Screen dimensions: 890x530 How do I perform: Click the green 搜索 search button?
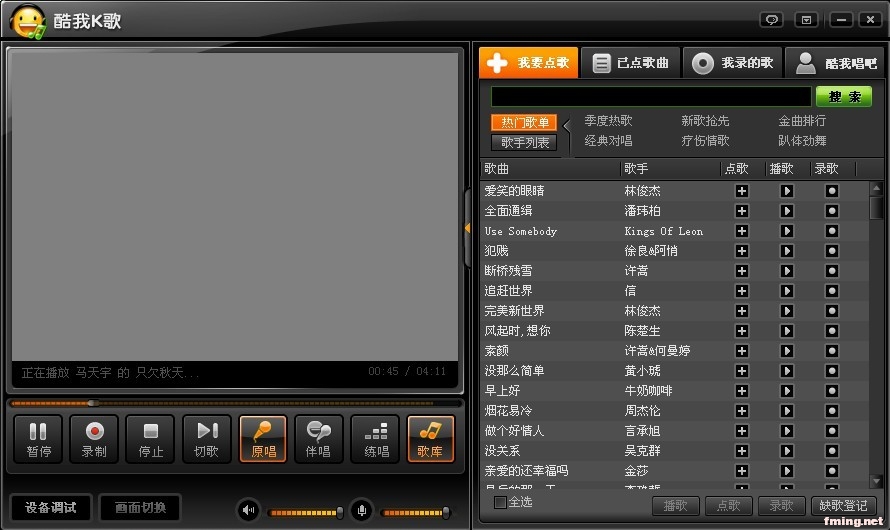click(844, 96)
